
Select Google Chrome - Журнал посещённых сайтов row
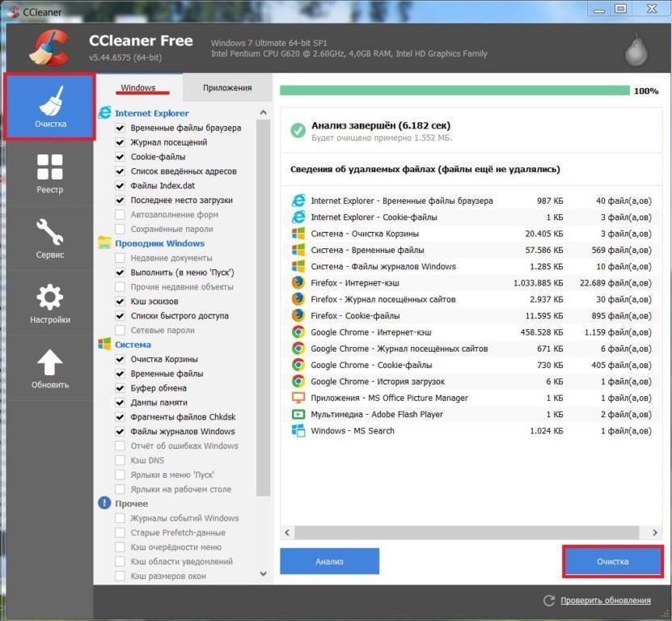471,349
